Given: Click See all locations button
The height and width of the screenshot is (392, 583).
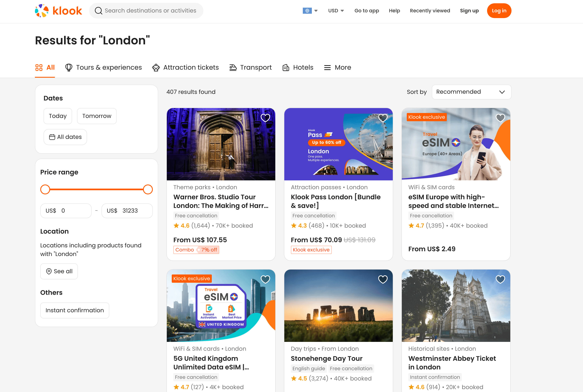Looking at the screenshot, I should click(x=59, y=271).
